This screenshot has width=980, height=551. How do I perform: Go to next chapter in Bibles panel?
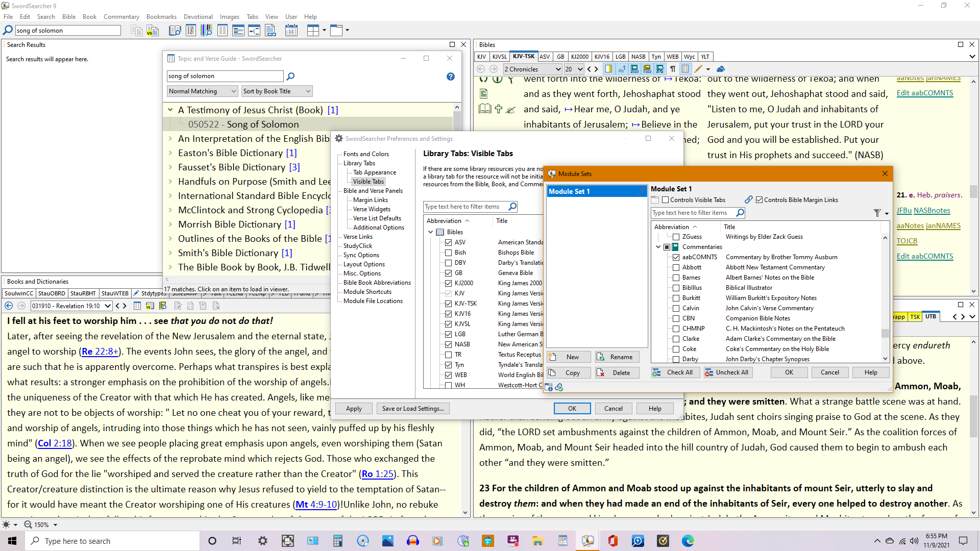[x=596, y=69]
